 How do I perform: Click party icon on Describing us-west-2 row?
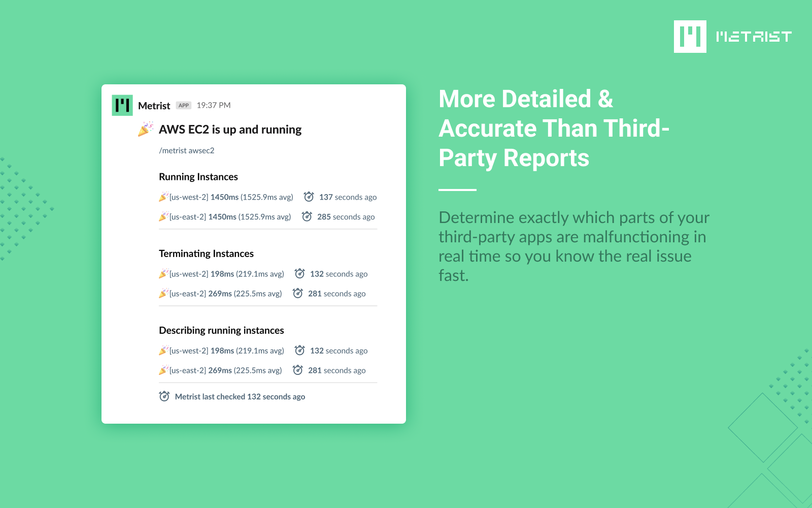163,350
